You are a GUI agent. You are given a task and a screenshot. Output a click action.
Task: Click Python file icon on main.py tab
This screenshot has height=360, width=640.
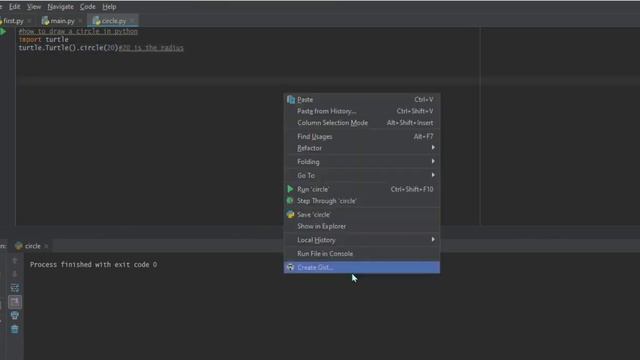(45, 20)
